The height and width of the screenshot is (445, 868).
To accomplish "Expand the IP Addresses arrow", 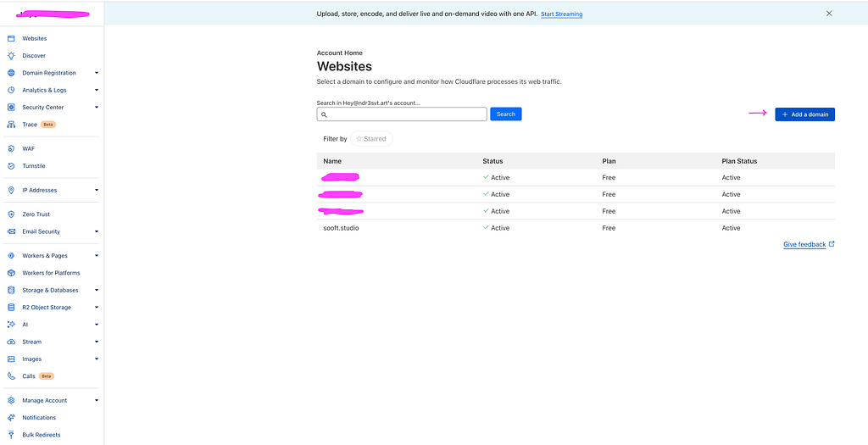I will 97,191.
